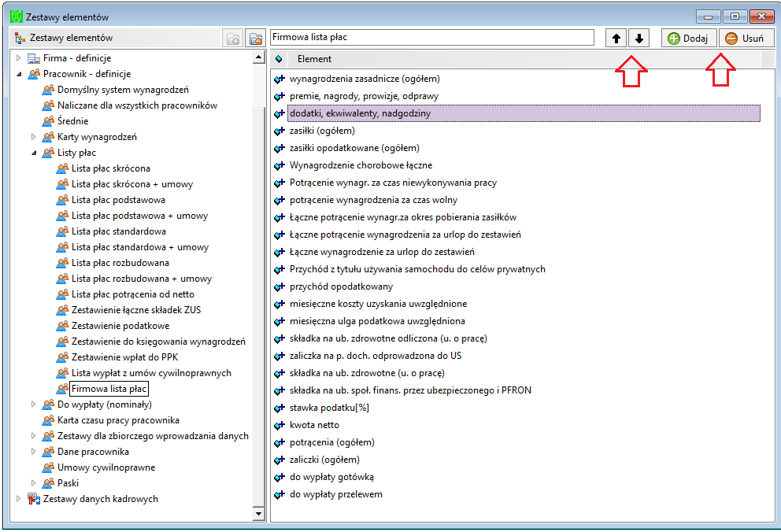Click the icon beside Umowy cywilnoprawne
781x532 pixels.
point(48,467)
